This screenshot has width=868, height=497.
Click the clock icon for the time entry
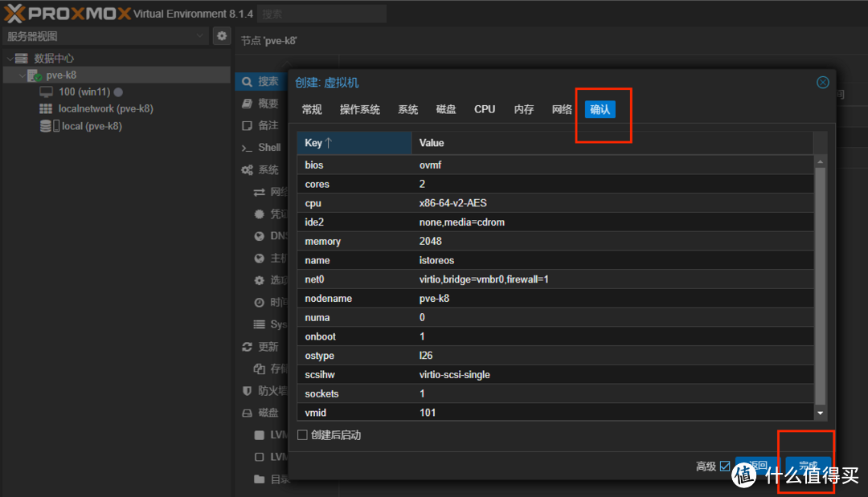pos(259,303)
